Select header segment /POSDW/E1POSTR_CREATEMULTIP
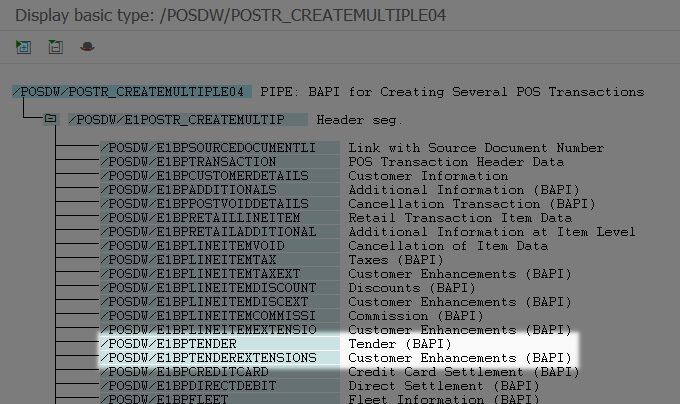 pyautogui.click(x=188, y=120)
